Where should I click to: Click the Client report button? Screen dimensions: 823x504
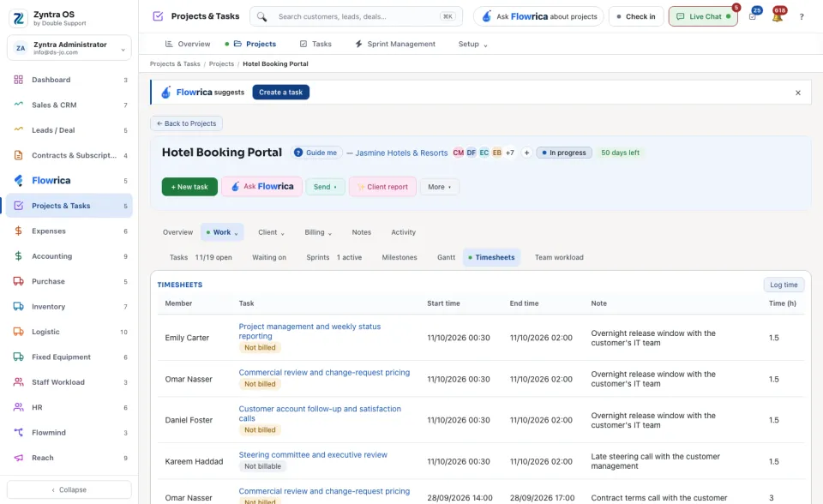[x=382, y=187]
